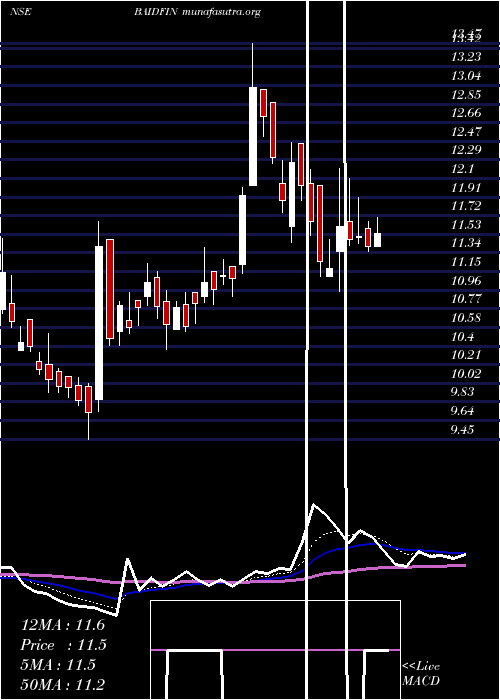Click the <<Live MACD label
The width and height of the screenshot is (500, 700).
tap(421, 673)
